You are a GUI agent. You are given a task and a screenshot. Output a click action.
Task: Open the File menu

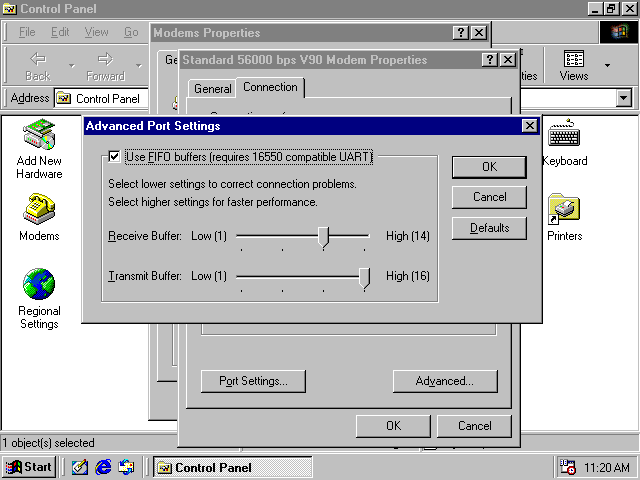click(27, 32)
